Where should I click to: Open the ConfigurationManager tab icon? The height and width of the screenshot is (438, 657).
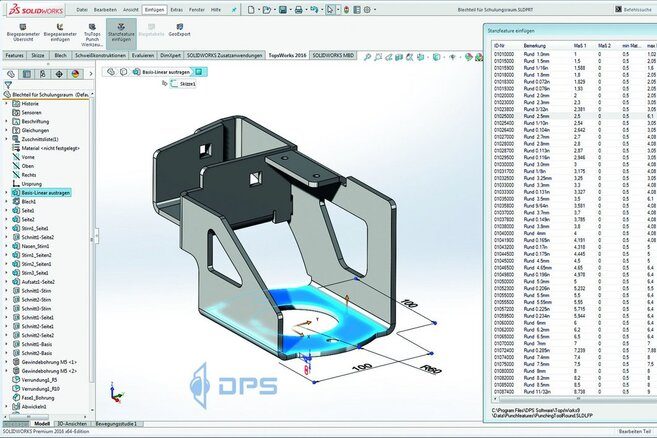tap(43, 74)
